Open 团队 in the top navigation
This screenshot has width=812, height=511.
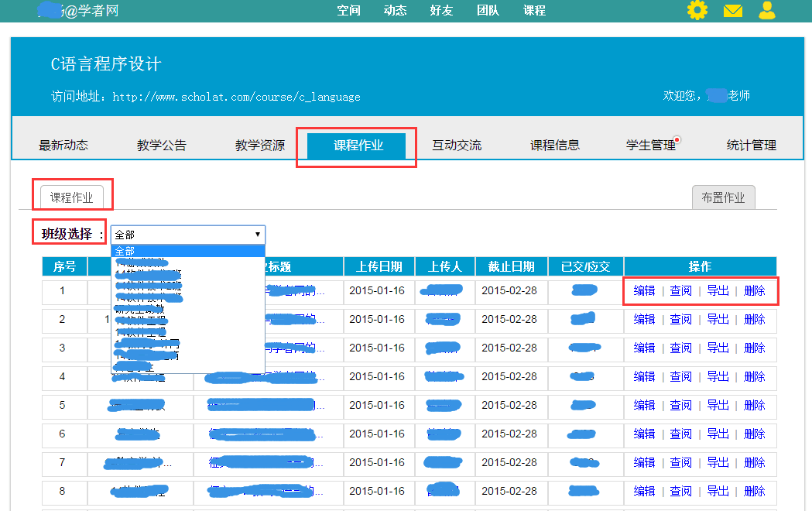pos(488,10)
